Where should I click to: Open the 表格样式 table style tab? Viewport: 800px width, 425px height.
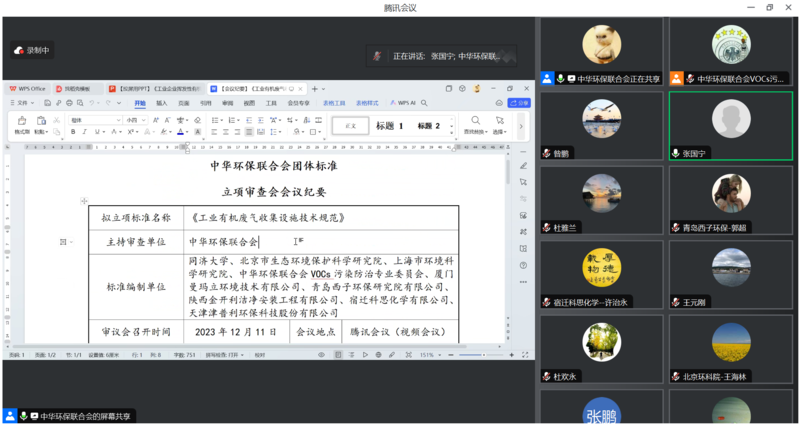tap(367, 103)
